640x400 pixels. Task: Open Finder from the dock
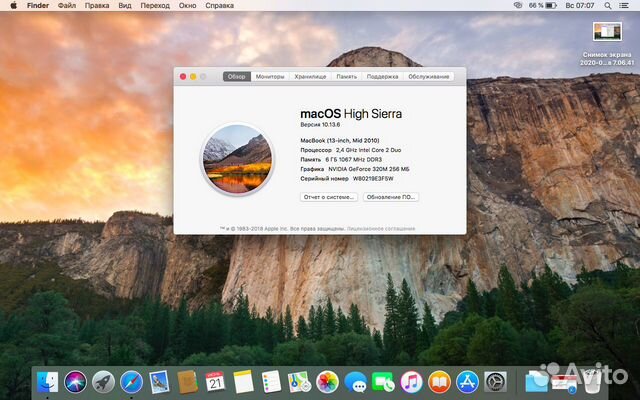[47, 382]
